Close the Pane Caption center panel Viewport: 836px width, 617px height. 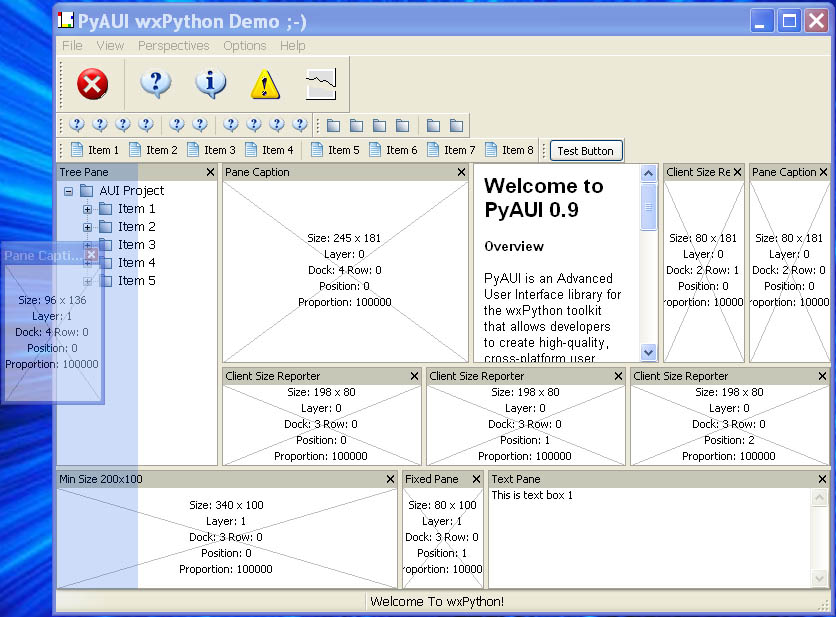pos(461,173)
